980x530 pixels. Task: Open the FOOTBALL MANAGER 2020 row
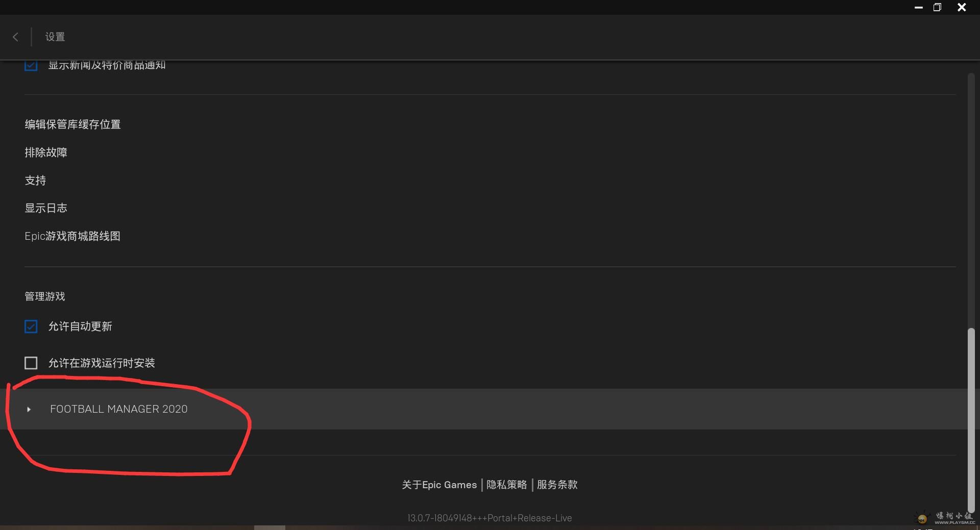tap(484, 409)
